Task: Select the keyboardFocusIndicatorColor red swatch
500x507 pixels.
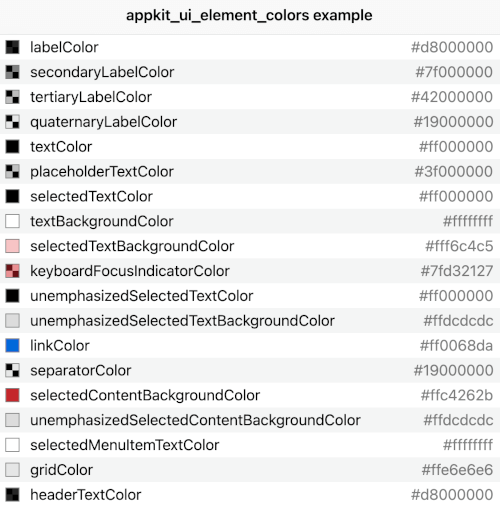Action: (x=12, y=271)
